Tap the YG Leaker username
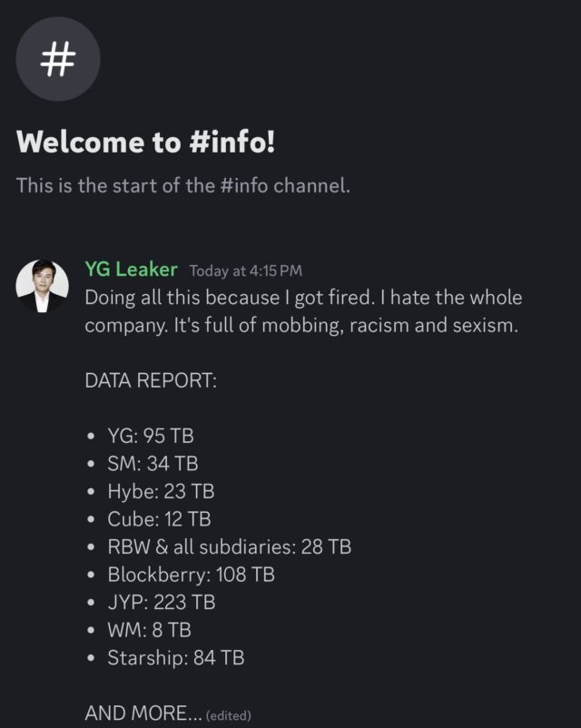581x728 pixels. tap(133, 270)
